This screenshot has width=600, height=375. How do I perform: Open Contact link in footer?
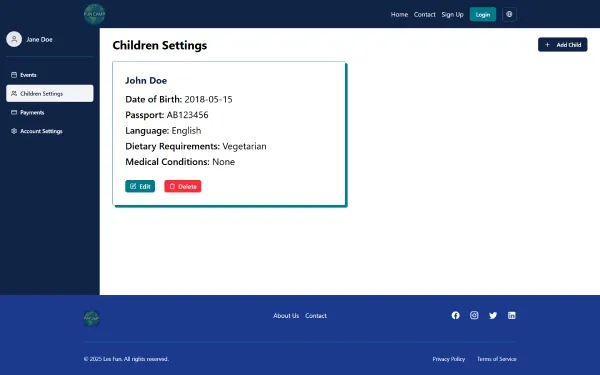tap(316, 316)
